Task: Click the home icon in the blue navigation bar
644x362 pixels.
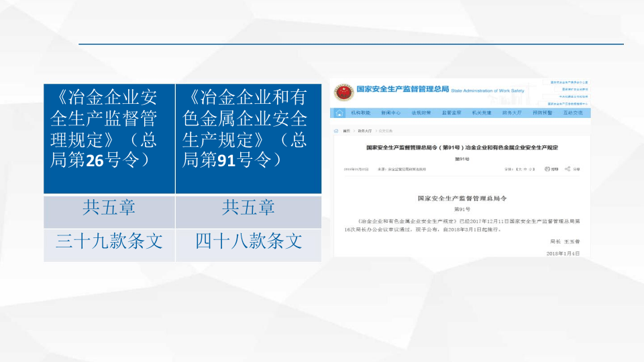Action: click(x=339, y=113)
